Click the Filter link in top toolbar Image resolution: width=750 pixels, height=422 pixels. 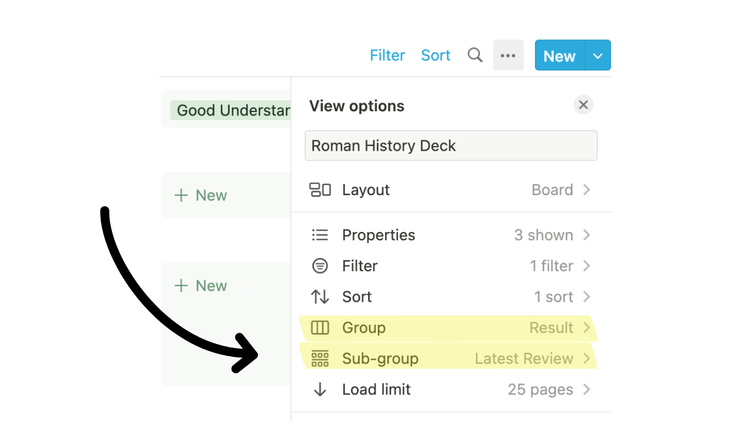tap(387, 56)
